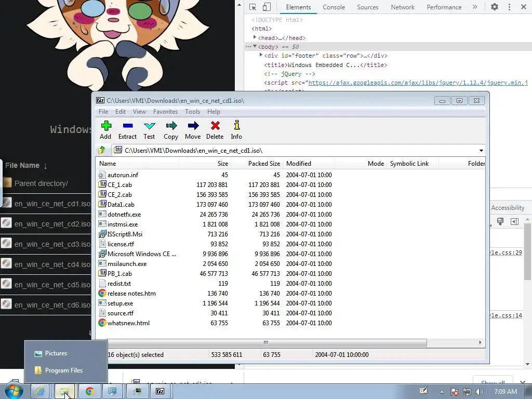Click the Test toolbar icon
Image resolution: width=532 pixels, height=399 pixels.
click(x=149, y=130)
